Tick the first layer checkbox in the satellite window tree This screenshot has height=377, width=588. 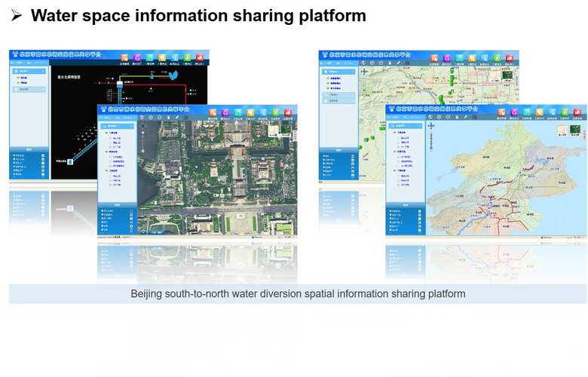coord(110,138)
